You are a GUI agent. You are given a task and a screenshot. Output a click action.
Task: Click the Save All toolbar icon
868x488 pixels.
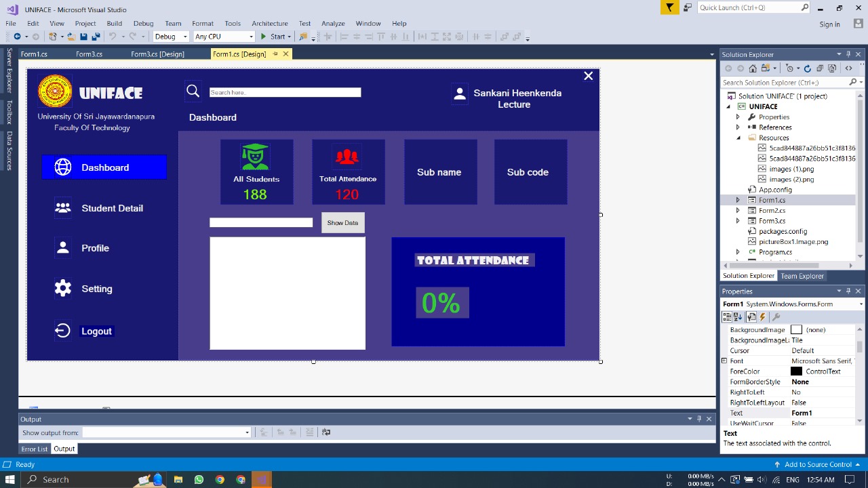point(96,37)
